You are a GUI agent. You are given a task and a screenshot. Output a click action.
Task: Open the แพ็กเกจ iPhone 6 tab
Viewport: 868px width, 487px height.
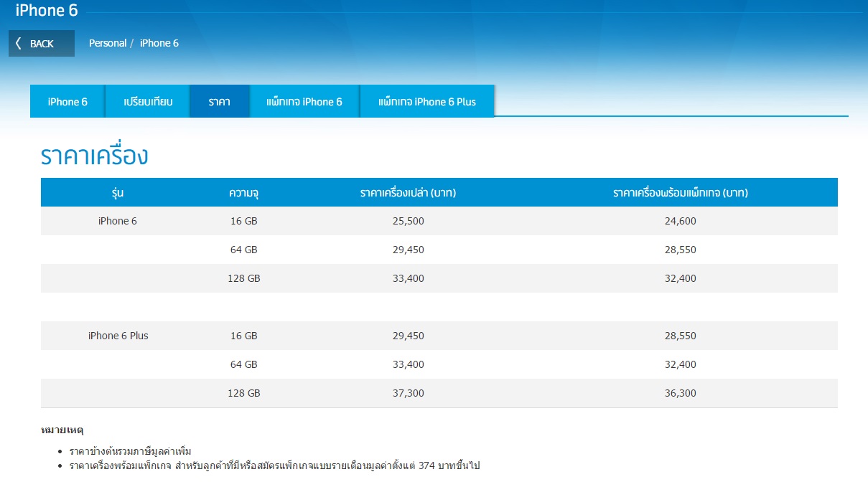click(304, 102)
